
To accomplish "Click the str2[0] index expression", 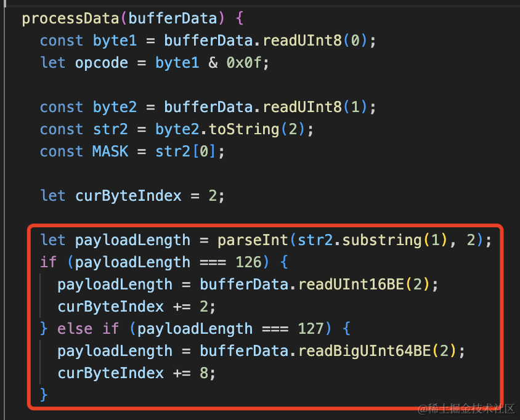I will (190, 151).
